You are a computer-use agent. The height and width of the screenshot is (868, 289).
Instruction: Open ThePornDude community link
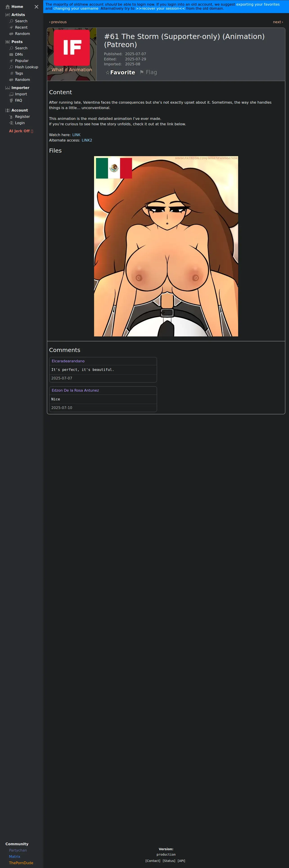point(21,863)
